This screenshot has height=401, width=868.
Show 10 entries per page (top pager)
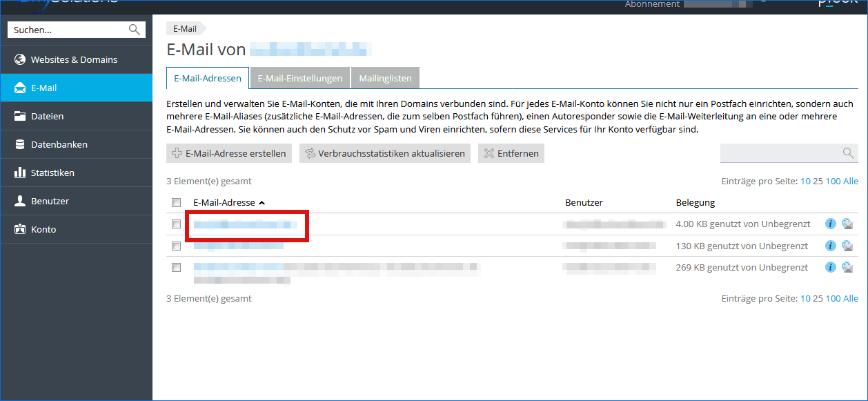805,181
